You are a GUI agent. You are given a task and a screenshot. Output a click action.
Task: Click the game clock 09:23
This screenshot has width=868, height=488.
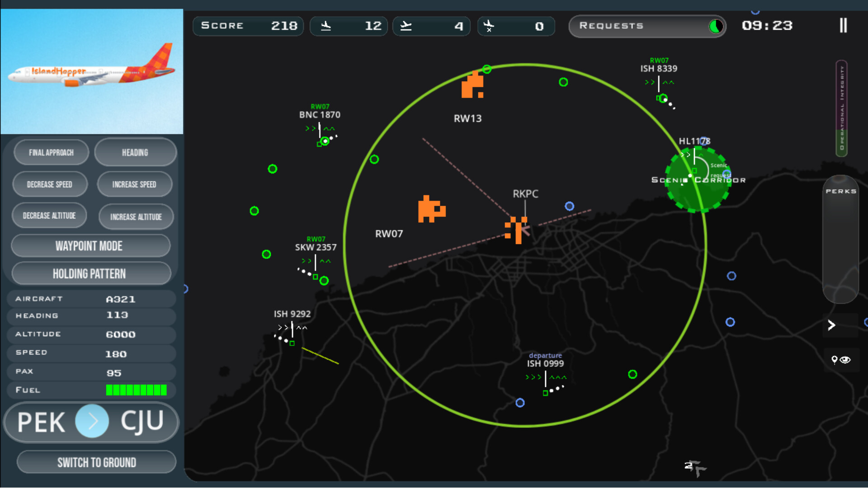(767, 25)
